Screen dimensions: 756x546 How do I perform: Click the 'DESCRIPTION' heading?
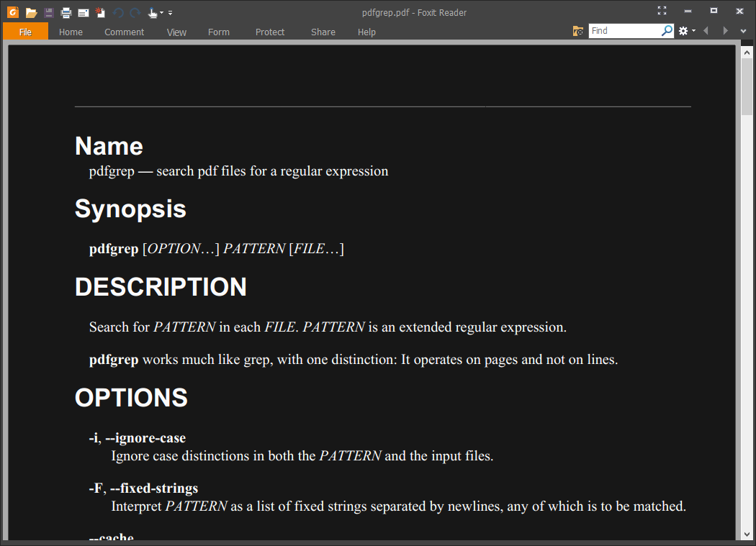pyautogui.click(x=161, y=287)
